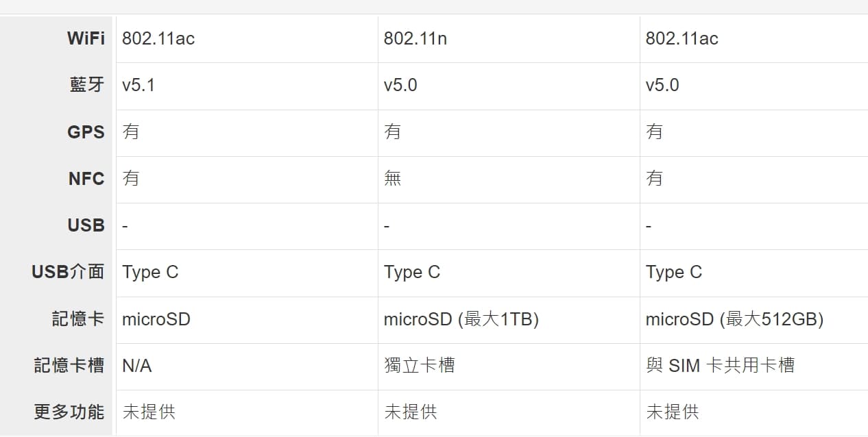
Task: Select the N/A memory card slot value
Action: coord(137,366)
